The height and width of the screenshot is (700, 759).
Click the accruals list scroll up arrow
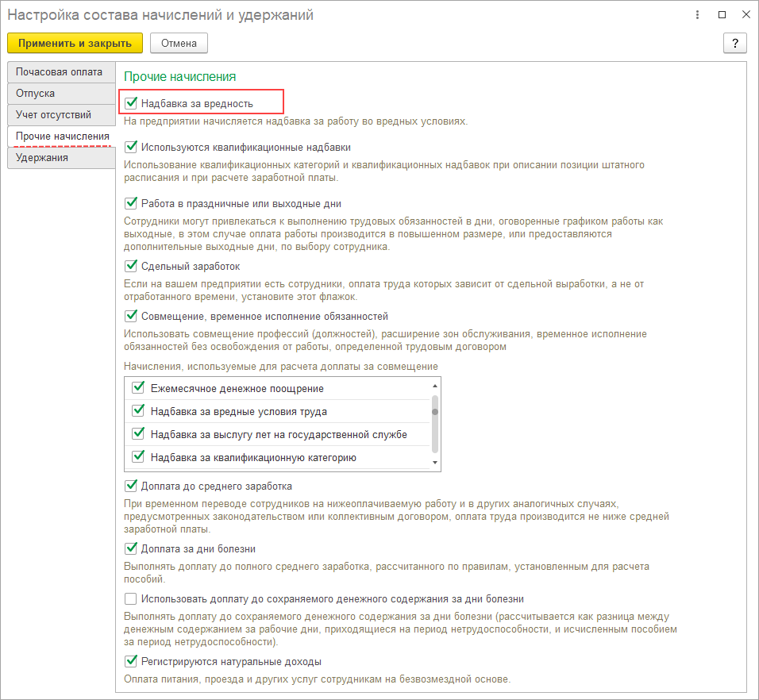tap(435, 386)
